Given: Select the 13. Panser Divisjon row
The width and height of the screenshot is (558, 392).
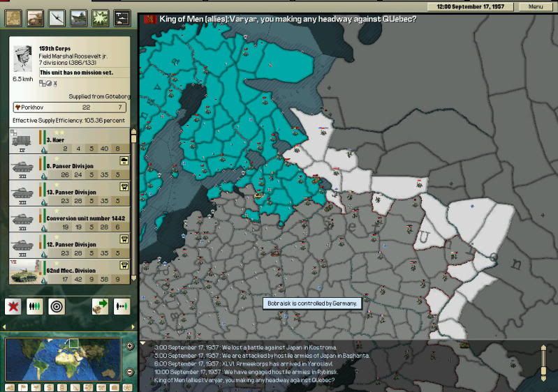Looking at the screenshot, I should coord(69,193).
